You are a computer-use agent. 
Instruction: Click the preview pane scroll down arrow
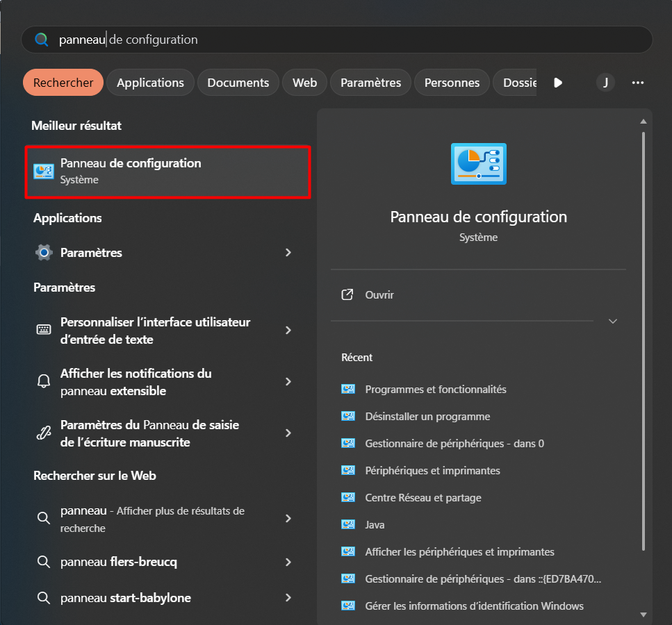tap(644, 615)
